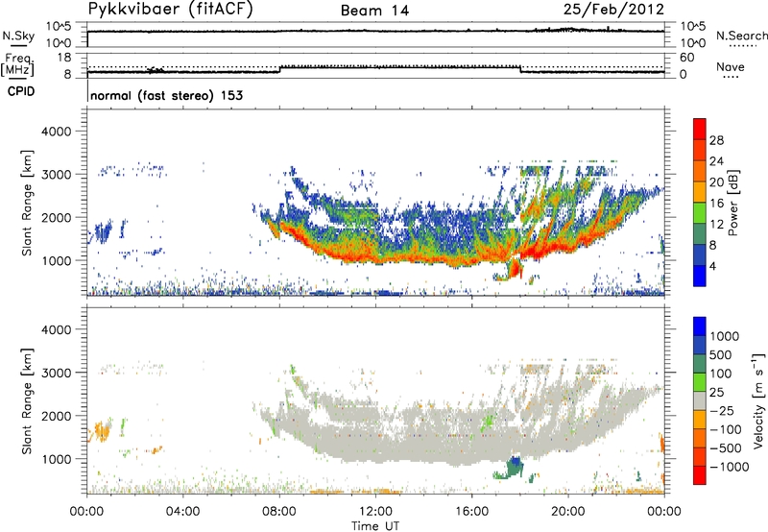Viewport: 768px width, 532px height.
Task: Click the velocity panel 'Slant Range [km]' label
Action: (x=28, y=400)
